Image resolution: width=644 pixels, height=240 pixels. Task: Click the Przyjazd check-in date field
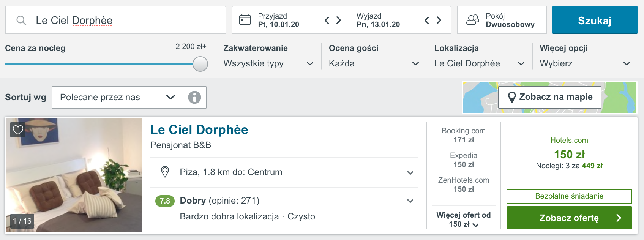click(278, 20)
